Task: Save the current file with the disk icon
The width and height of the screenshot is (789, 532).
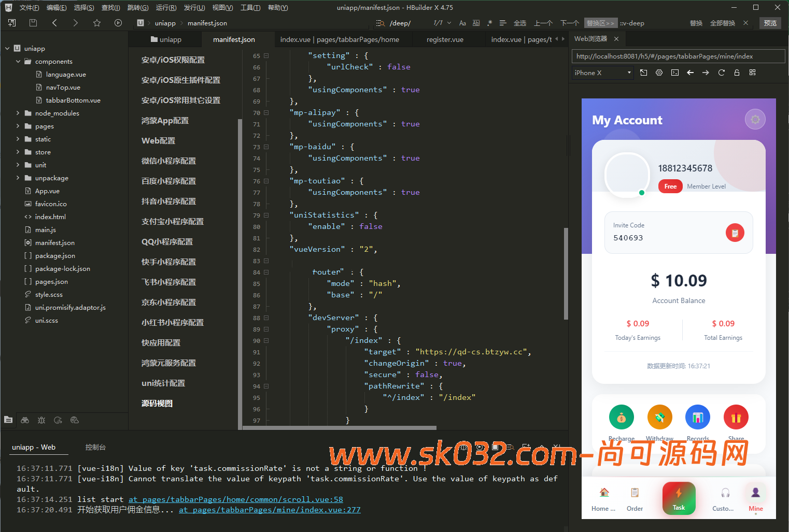Action: (x=33, y=23)
